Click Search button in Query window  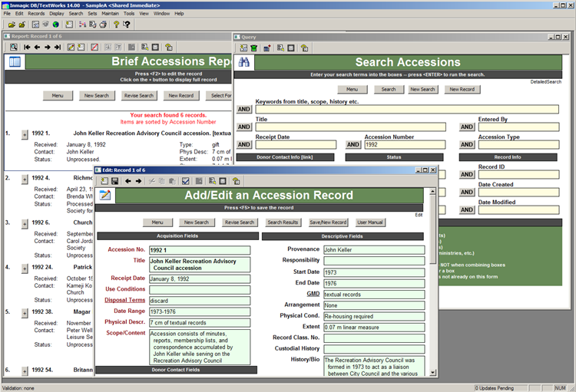pos(389,90)
